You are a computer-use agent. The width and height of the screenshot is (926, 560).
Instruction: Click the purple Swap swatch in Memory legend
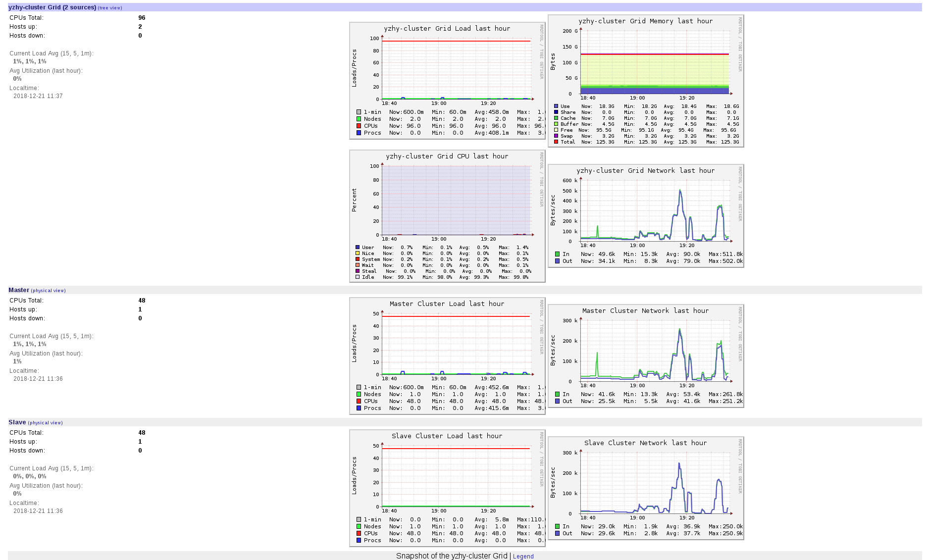(556, 136)
